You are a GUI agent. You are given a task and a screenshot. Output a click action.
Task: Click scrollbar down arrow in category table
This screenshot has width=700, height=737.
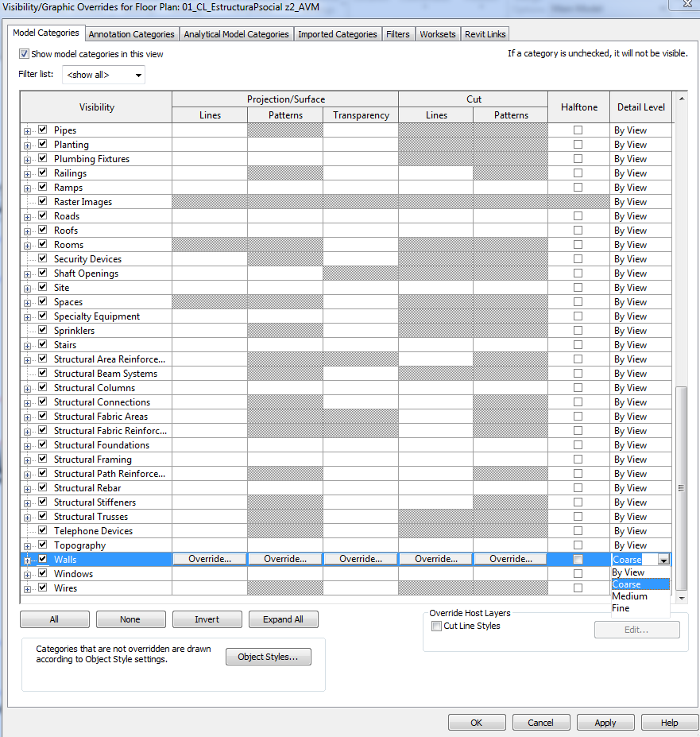682,599
